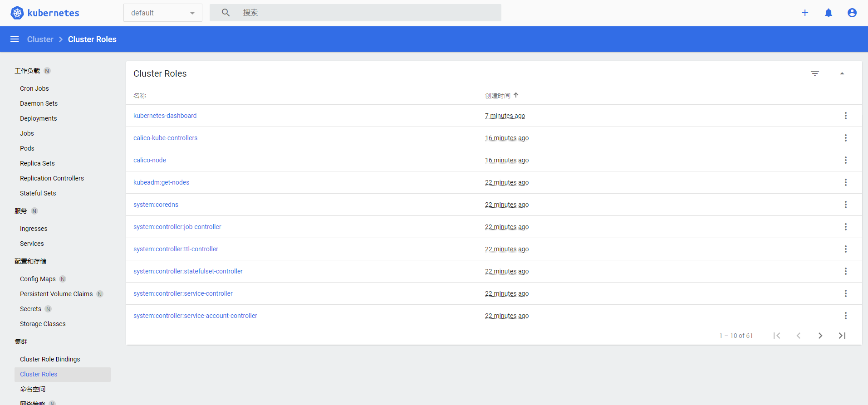Open Ingresses in sidebar
Viewport: 868px width, 405px height.
point(34,229)
